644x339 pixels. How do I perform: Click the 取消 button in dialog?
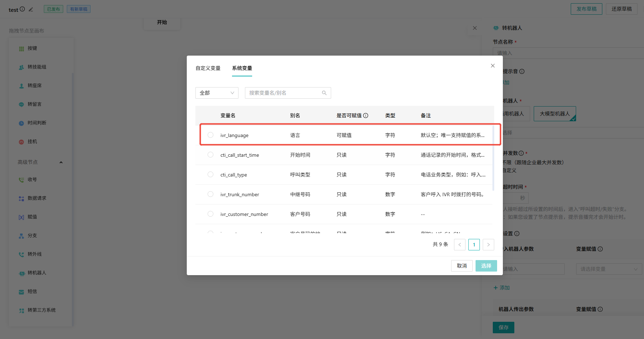(x=462, y=266)
